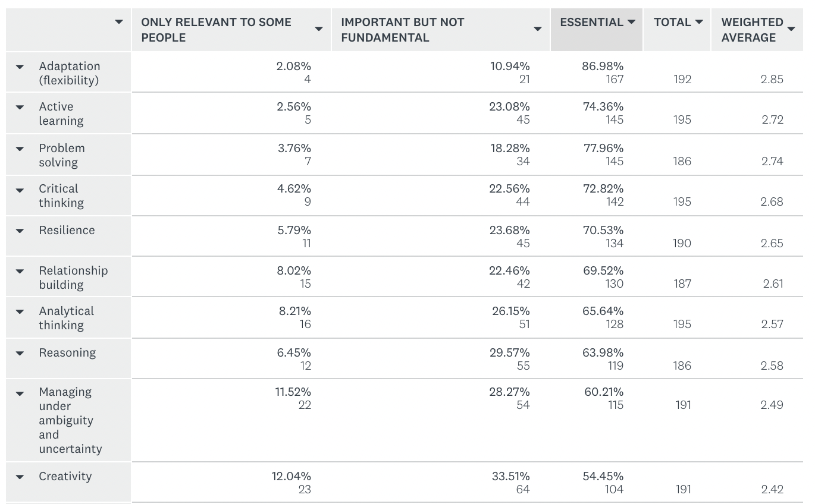Viewport: 815px width, 504px height.
Task: Expand the Resilience row arrow
Action: click(x=20, y=231)
